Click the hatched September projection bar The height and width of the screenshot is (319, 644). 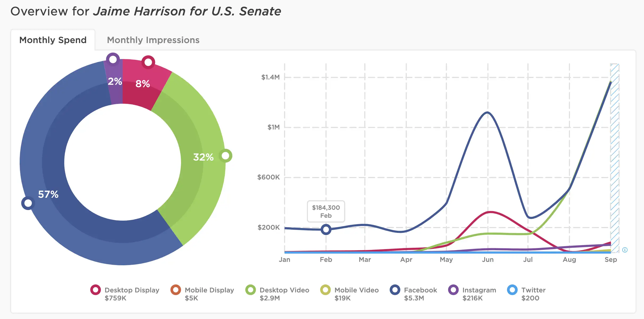pyautogui.click(x=615, y=158)
